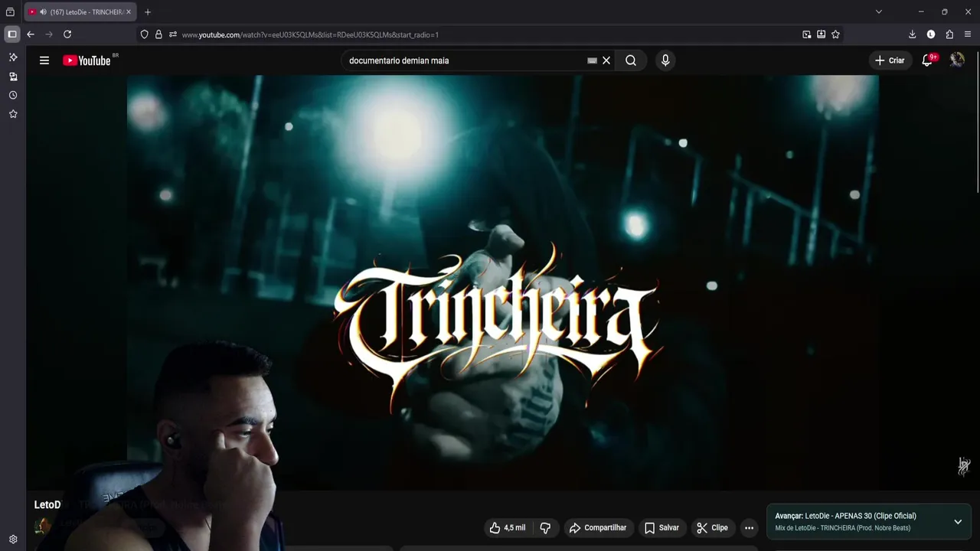The width and height of the screenshot is (980, 551).
Task: Open YouTube notifications bell
Action: [x=928, y=60]
